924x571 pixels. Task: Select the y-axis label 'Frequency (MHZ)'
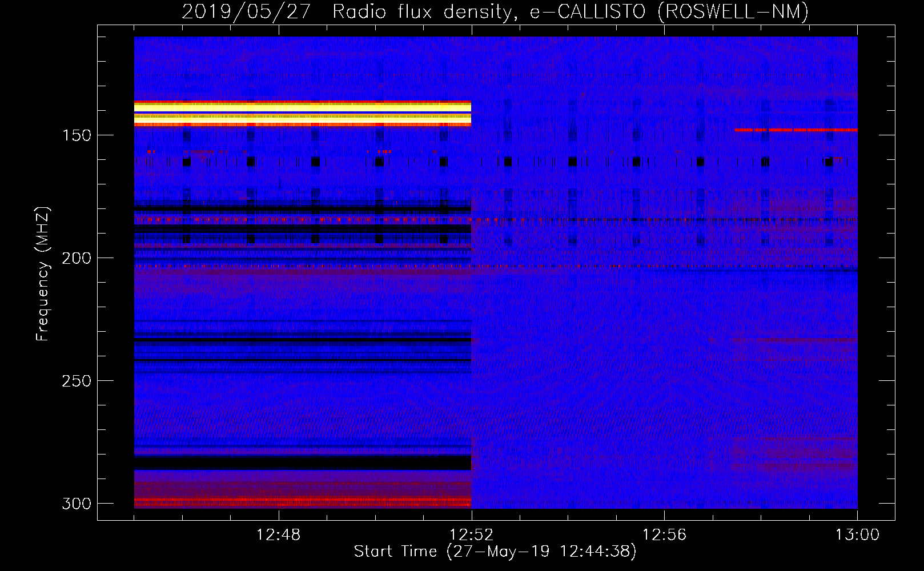(x=42, y=274)
